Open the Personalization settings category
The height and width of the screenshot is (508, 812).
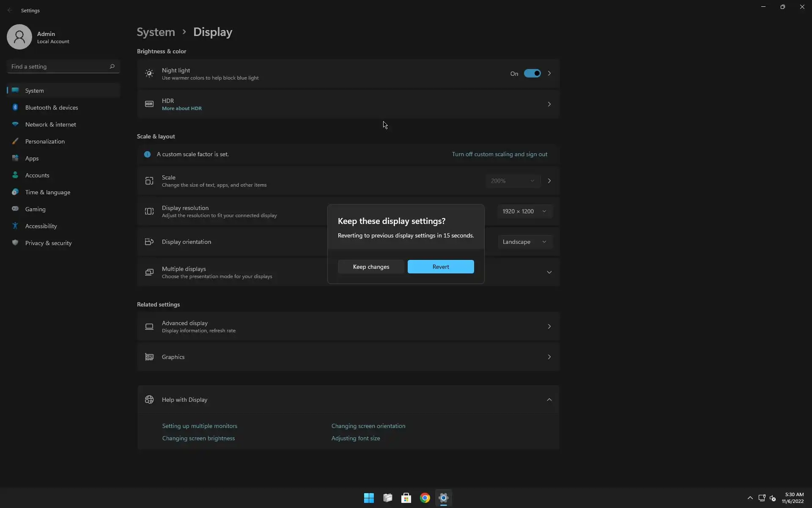(45, 141)
